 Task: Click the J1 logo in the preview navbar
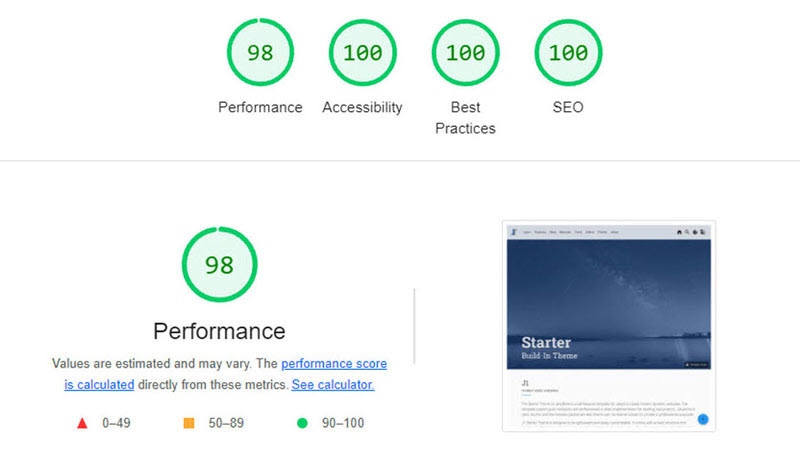tap(513, 232)
